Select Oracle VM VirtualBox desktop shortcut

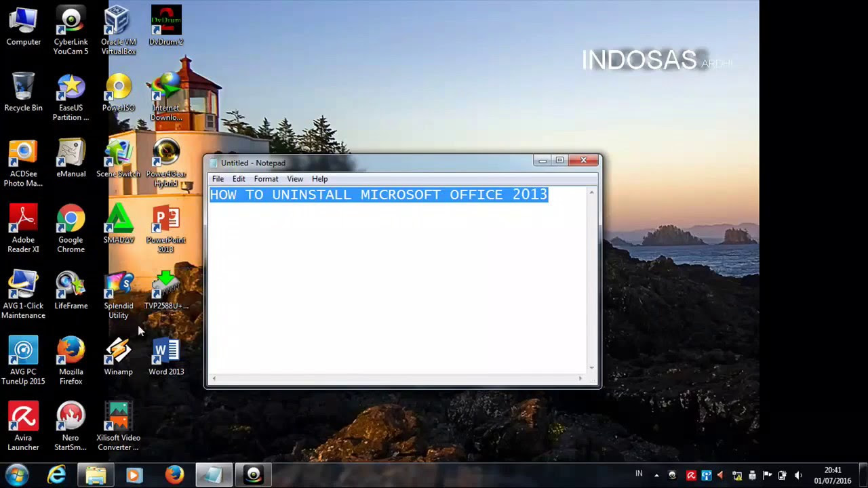[119, 31]
